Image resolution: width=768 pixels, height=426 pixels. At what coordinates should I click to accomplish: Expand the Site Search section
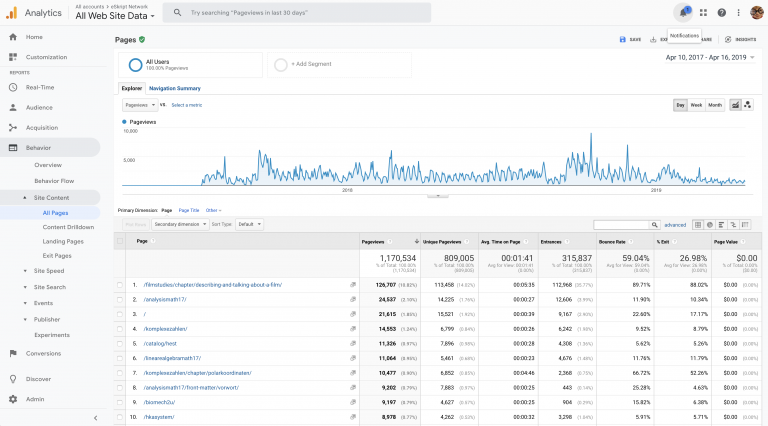(x=25, y=287)
